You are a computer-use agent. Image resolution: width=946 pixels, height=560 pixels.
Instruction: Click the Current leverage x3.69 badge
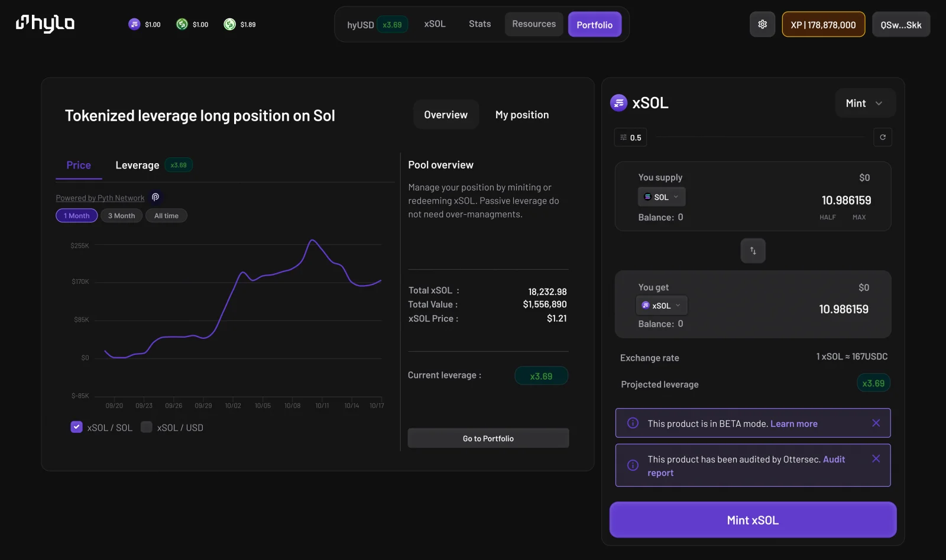pyautogui.click(x=541, y=376)
